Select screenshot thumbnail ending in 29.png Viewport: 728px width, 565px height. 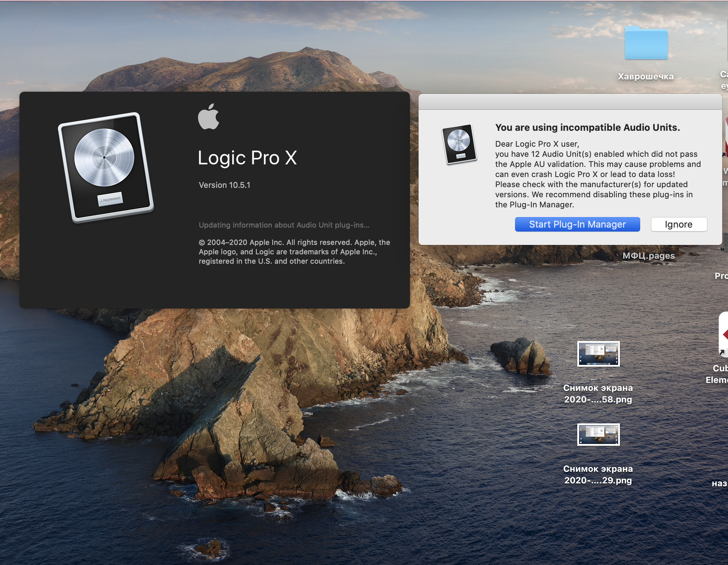pos(598,435)
